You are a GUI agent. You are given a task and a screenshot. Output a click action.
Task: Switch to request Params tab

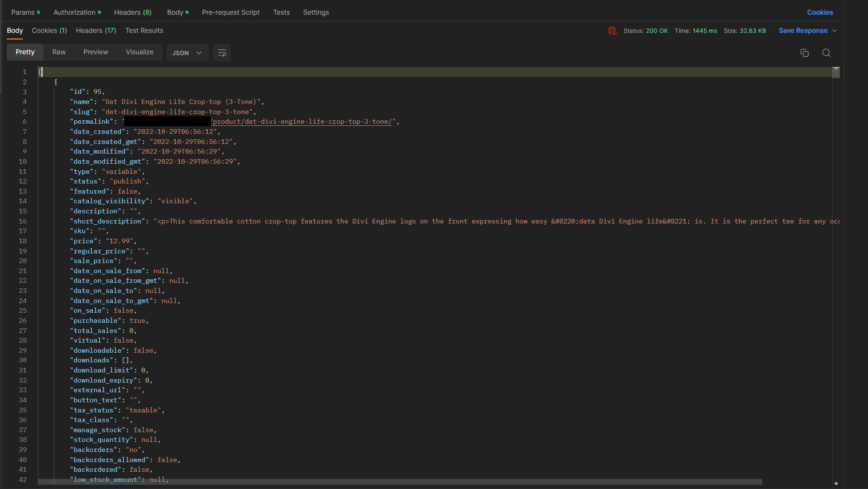25,12
